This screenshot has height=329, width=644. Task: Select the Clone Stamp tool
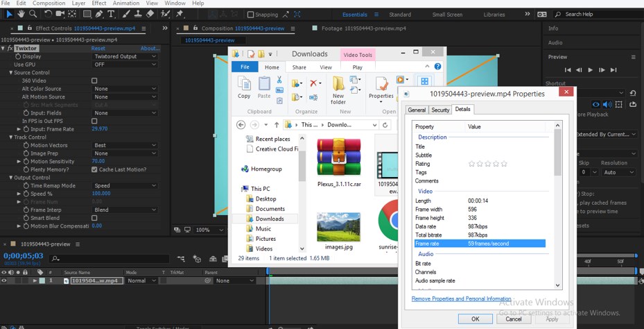137,14
